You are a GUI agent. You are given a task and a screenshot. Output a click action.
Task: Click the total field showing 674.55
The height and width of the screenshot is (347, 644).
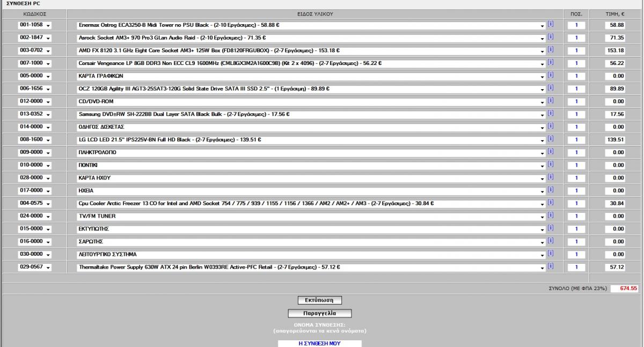click(x=624, y=288)
